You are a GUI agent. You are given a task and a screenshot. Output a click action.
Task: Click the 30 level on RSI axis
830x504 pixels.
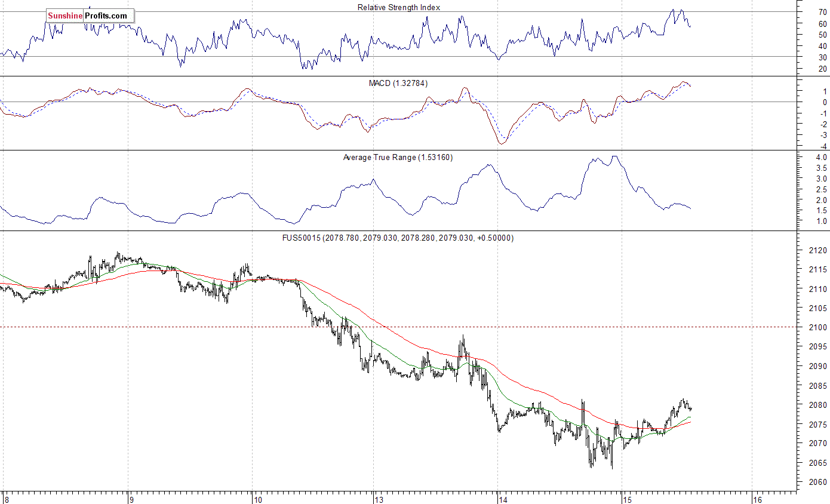822,57
